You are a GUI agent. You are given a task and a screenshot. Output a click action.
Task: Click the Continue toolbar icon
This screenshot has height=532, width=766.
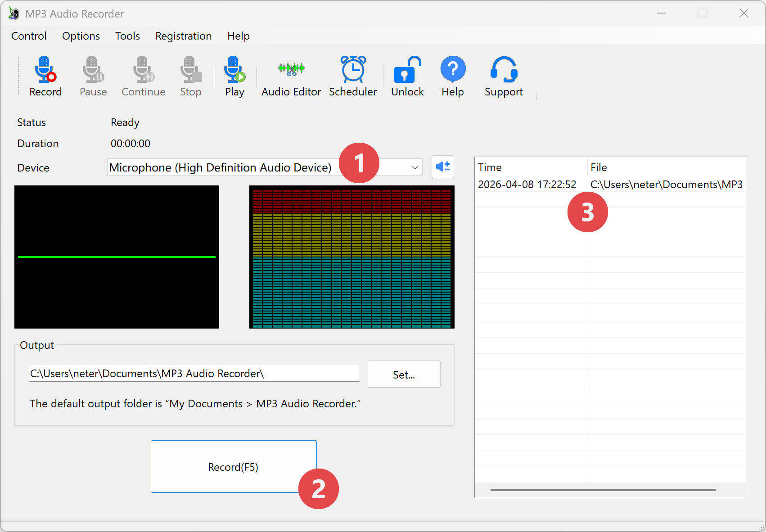pos(144,70)
